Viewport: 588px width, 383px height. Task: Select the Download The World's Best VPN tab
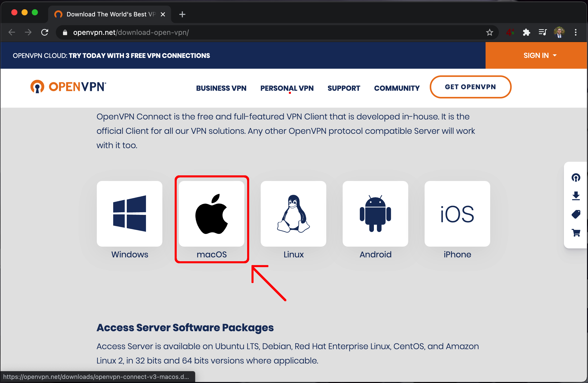click(x=110, y=14)
